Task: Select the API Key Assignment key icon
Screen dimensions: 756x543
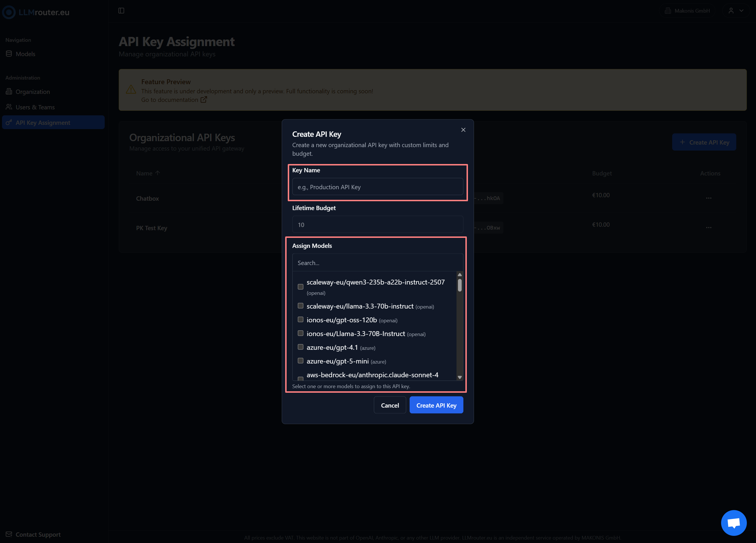Action: (x=9, y=123)
